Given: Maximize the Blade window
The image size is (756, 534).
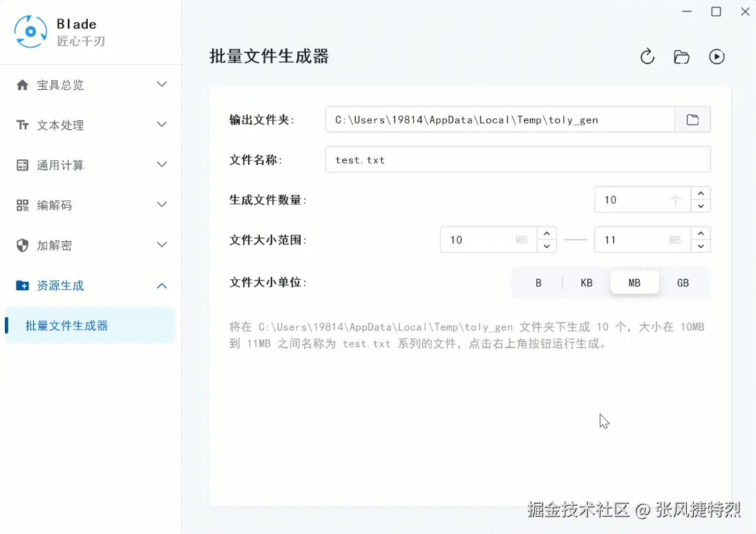Looking at the screenshot, I should point(716,12).
